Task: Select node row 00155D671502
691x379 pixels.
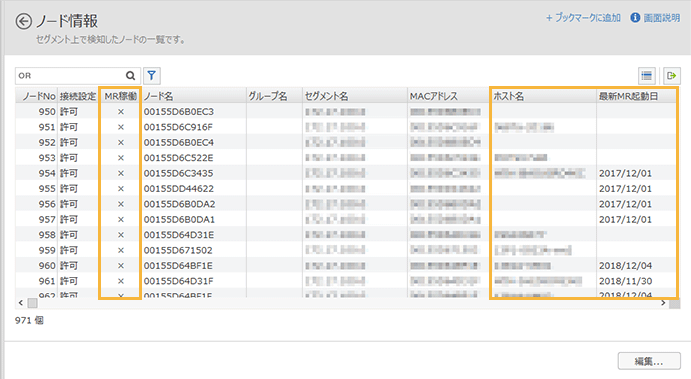Action: click(x=346, y=250)
